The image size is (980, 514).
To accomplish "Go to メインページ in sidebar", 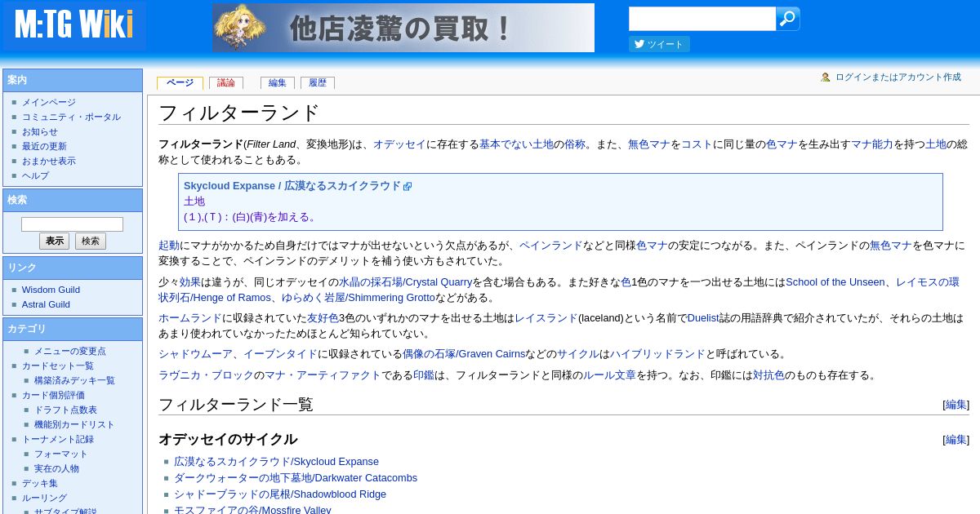I will (49, 103).
